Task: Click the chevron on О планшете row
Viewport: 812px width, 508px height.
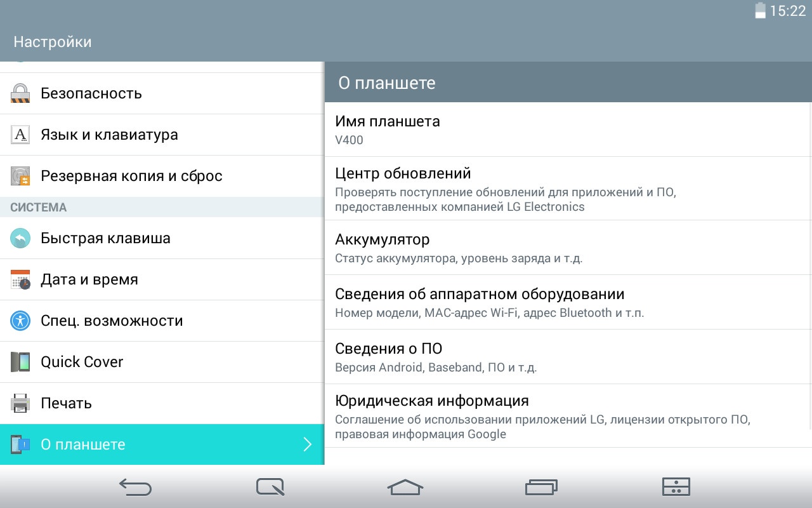Action: pos(308,444)
